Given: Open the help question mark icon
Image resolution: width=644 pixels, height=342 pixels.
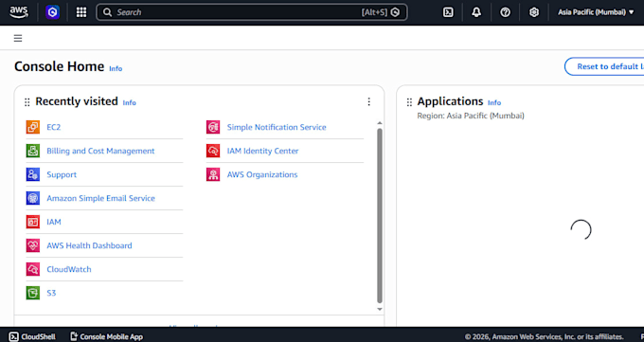Looking at the screenshot, I should (505, 12).
